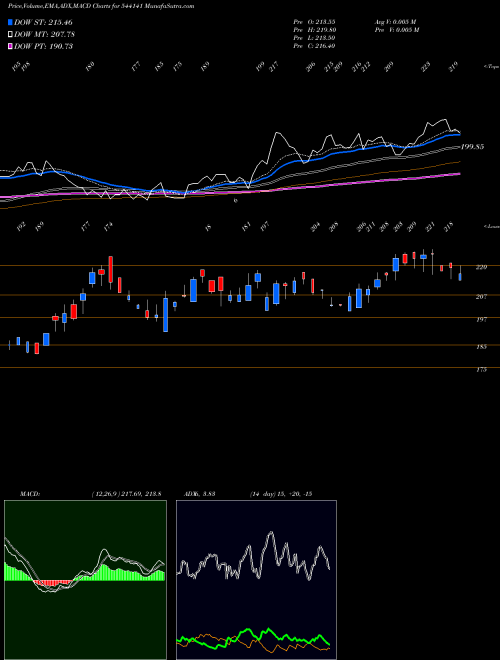500x660 pixels.
Task: Click the 175 price level label
Action: pyautogui.click(x=482, y=370)
